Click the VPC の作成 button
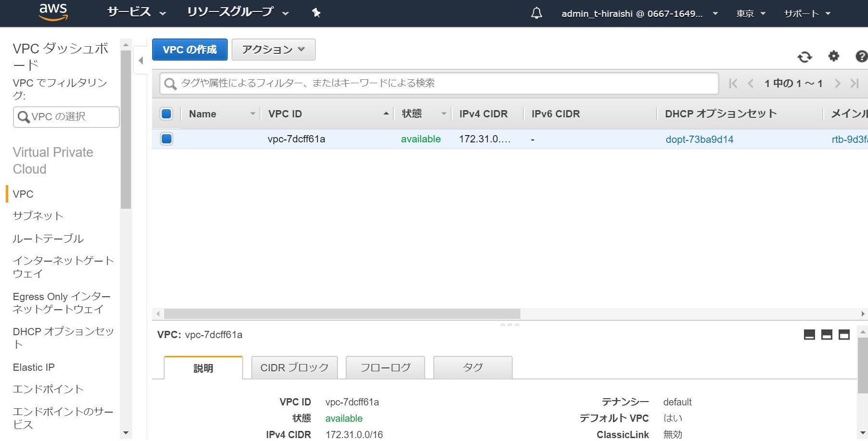 point(190,50)
